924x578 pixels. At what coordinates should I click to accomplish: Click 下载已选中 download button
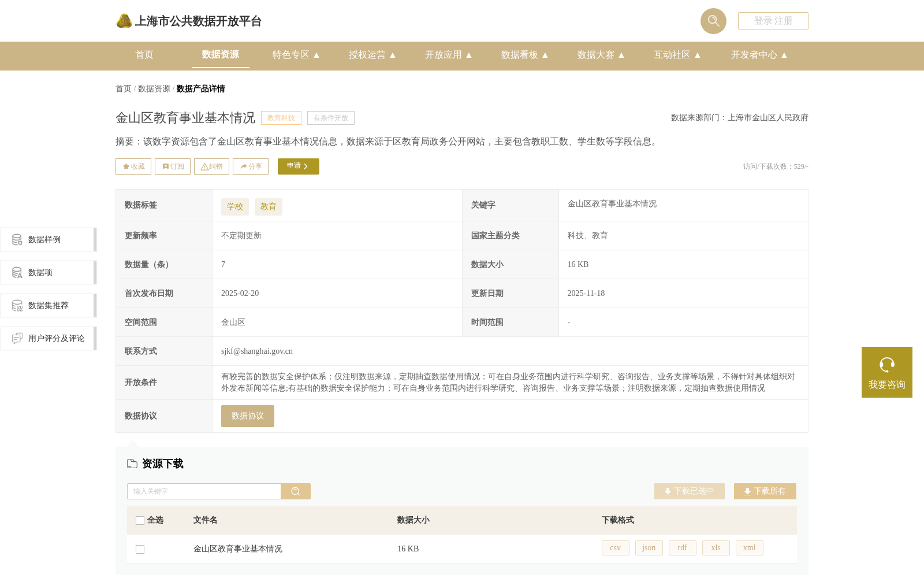point(690,491)
